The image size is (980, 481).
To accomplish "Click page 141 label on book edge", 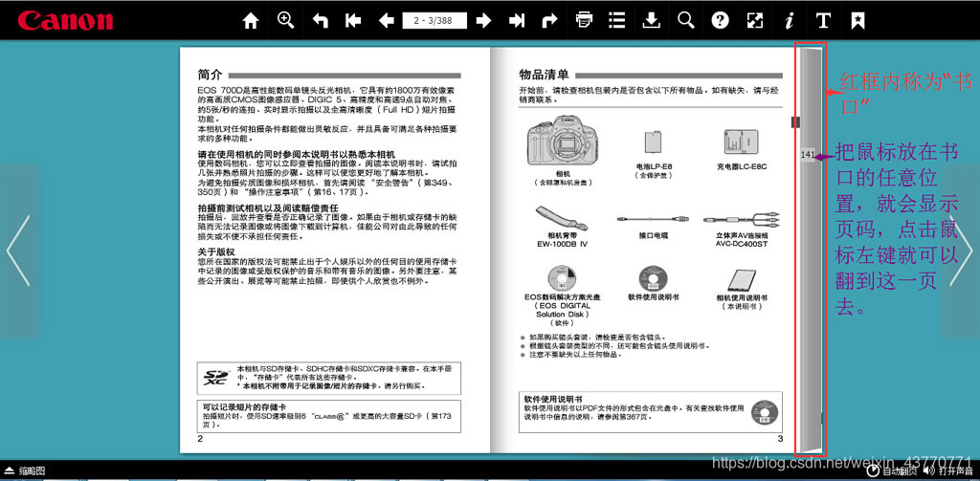I will [x=808, y=154].
